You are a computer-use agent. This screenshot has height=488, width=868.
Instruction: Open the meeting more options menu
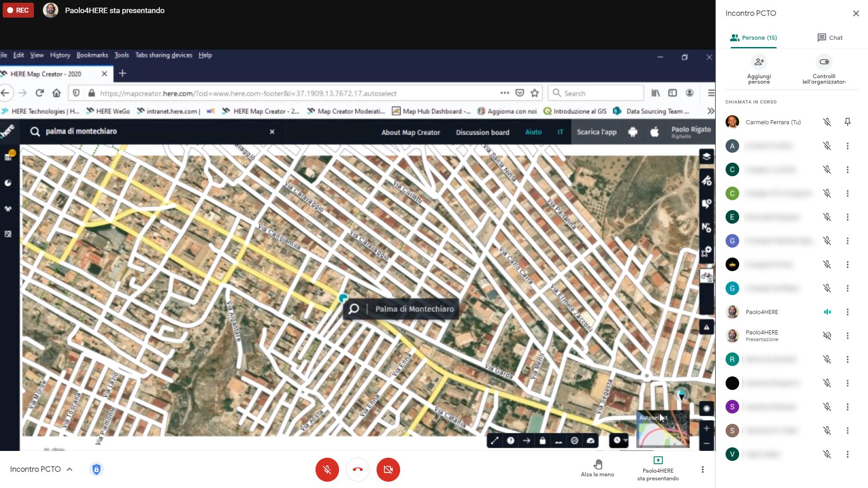pos(703,469)
